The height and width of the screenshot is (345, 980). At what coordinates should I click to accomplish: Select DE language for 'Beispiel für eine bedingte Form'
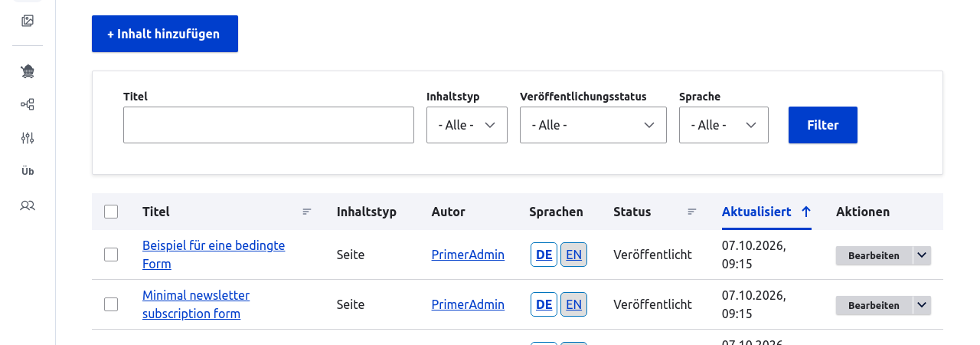click(x=544, y=255)
